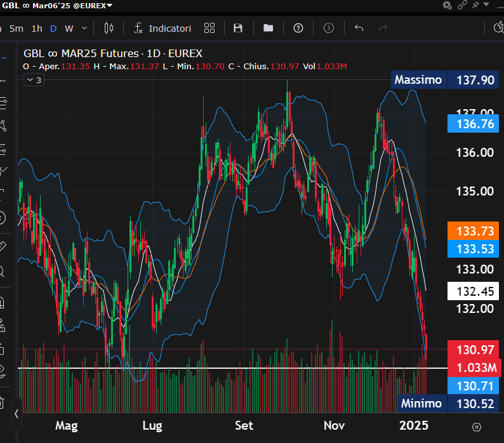Select the zoom magnifier tool

point(2,272)
